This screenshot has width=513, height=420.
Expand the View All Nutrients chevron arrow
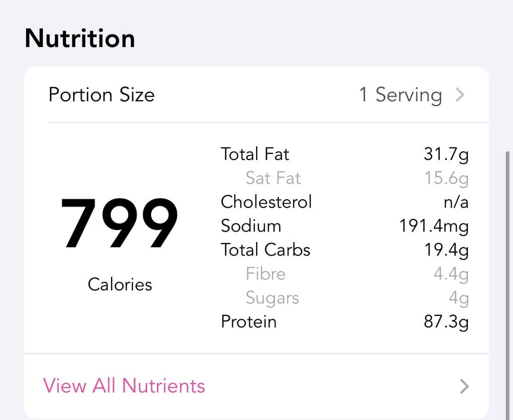point(464,386)
